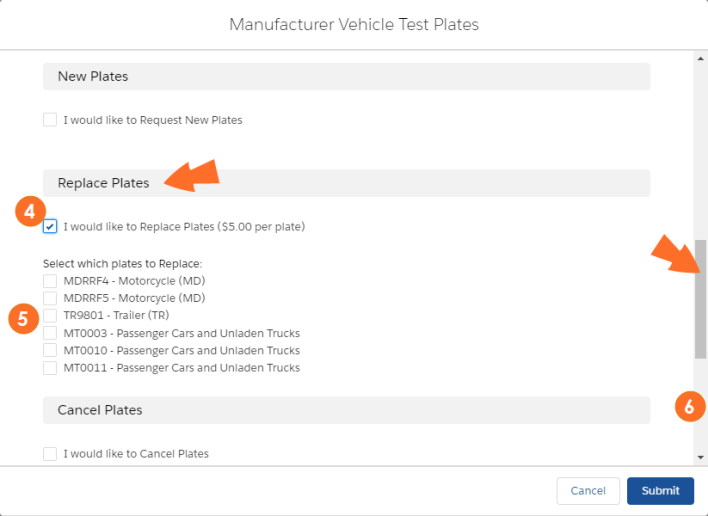Check the MT0011 Passenger Cars checkbox
708x516 pixels.
50,367
